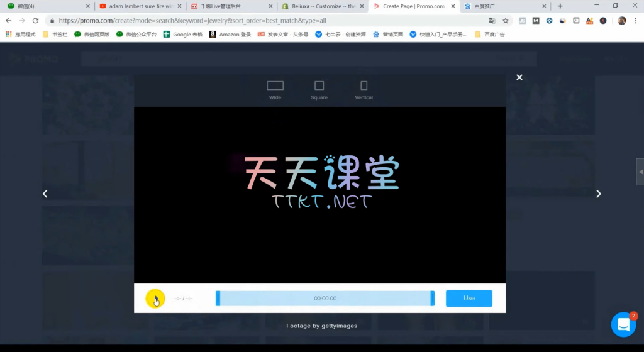
Task: Close the video preview modal
Action: click(519, 77)
